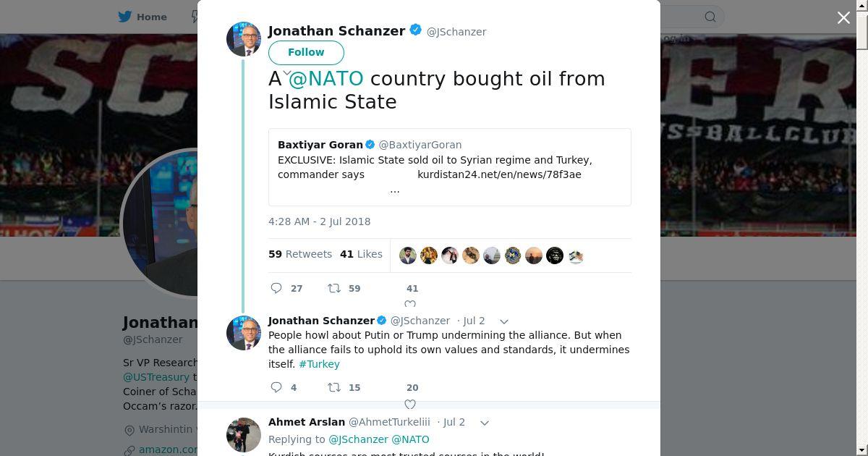
Task: Retweet the main tweet with 59 retweets
Action: [x=334, y=288]
